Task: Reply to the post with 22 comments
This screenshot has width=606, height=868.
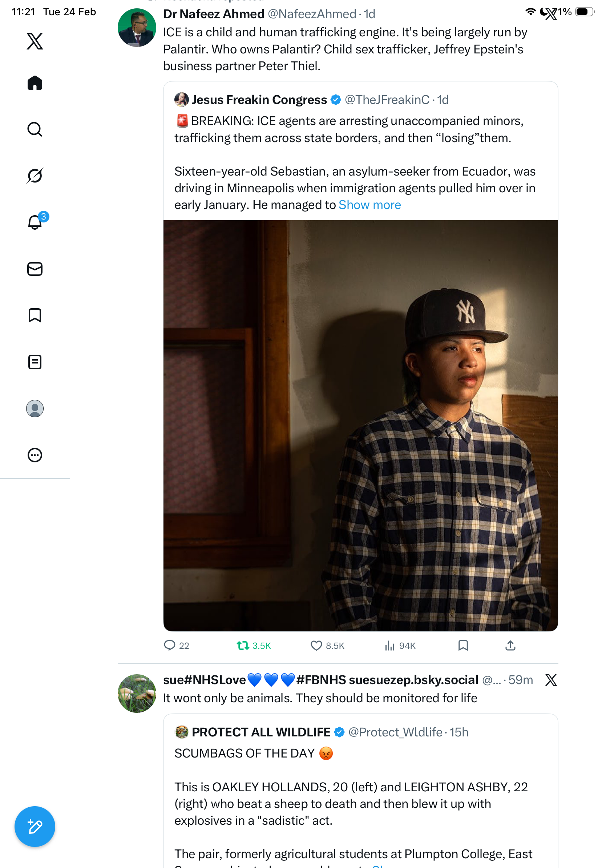Action: [170, 645]
